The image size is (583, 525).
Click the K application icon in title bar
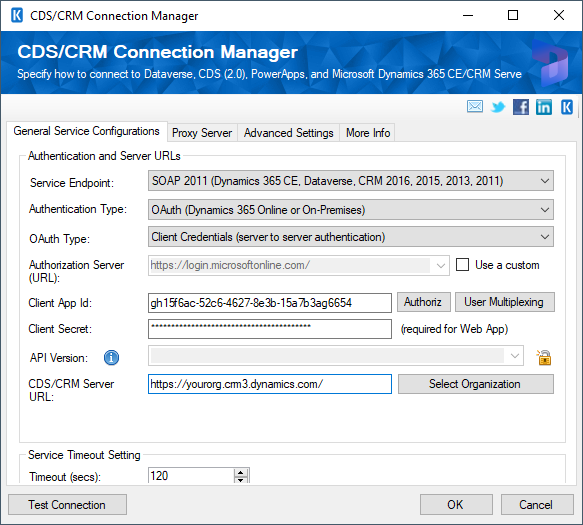17,16
